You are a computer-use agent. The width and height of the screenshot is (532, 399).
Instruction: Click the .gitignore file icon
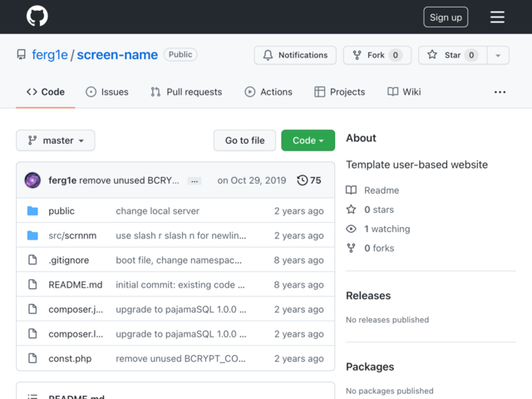coord(32,260)
